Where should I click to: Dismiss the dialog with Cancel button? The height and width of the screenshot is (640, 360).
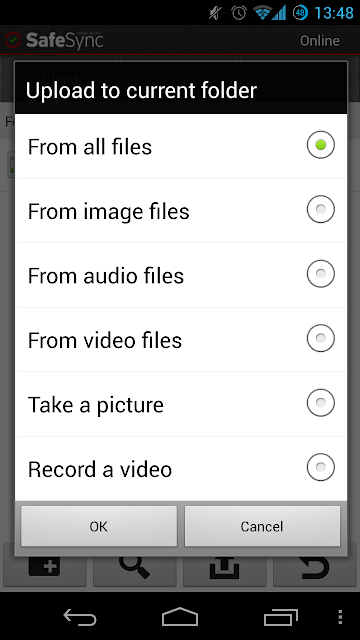point(262,526)
